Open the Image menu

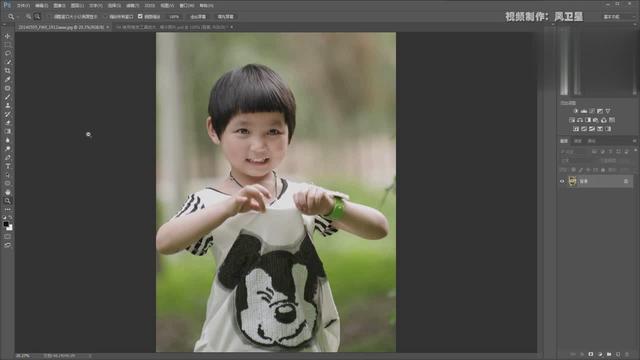[59, 6]
